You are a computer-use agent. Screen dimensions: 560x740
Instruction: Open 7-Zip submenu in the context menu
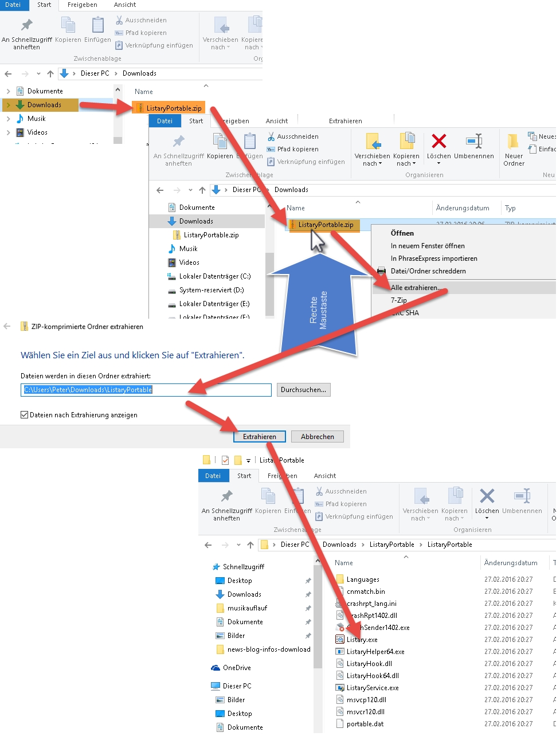[x=399, y=300]
